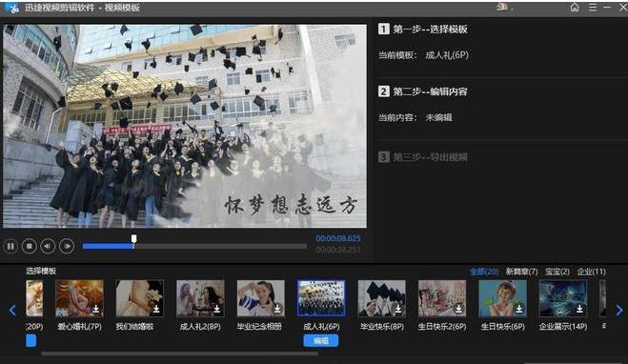Image resolution: width=628 pixels, height=364 pixels.
Task: Show previous templates with left arrow
Action: coord(12,310)
